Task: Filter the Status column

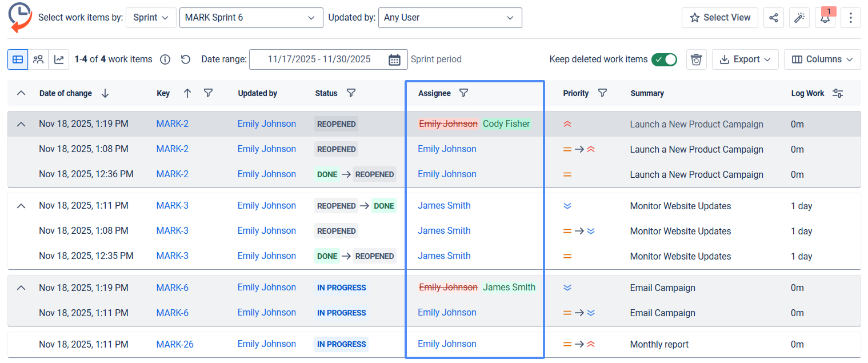Action: 351,93
